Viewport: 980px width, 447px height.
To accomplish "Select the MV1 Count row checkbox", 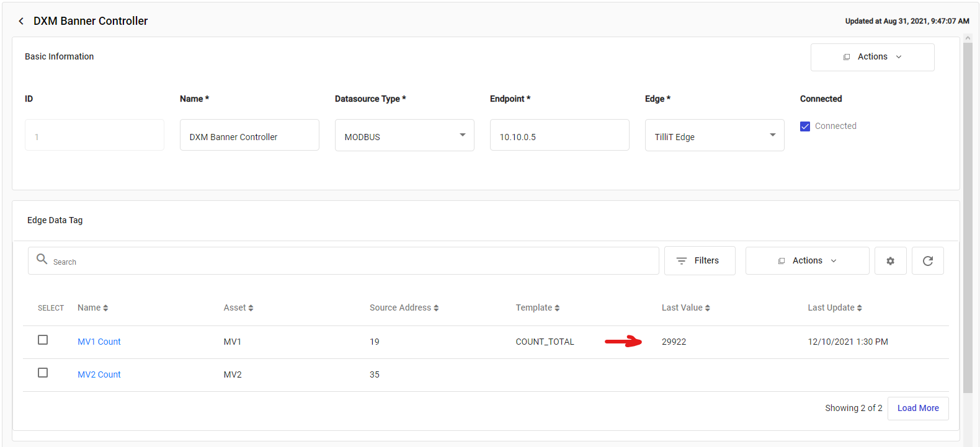I will click(43, 340).
